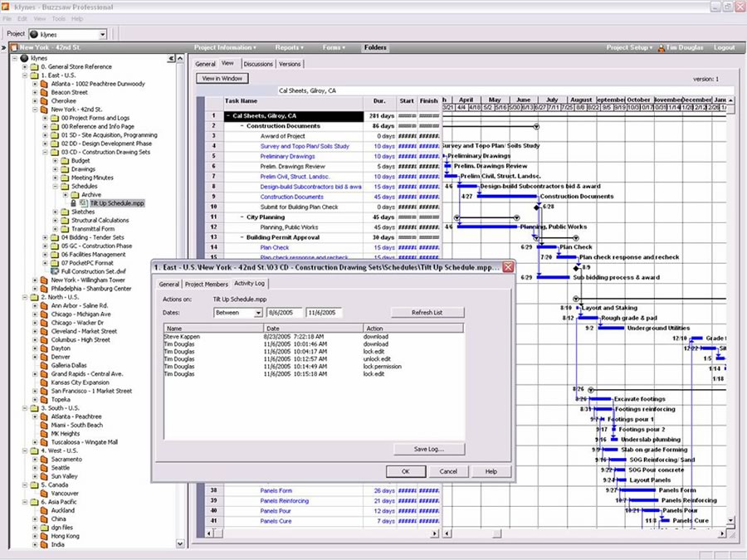Collapse Construction Documents summary task in Gantt
This screenshot has height=560, width=747.
coord(242,126)
